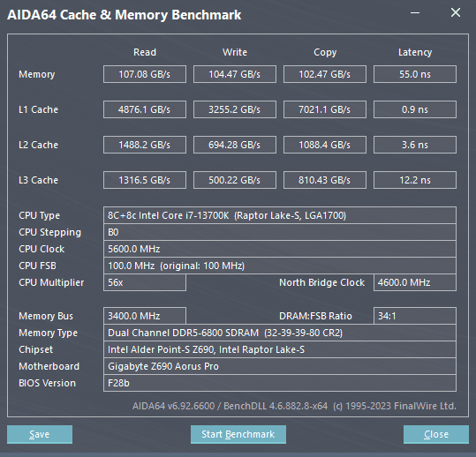Click the Latency column header
The height and width of the screenshot is (457, 476).
point(415,52)
